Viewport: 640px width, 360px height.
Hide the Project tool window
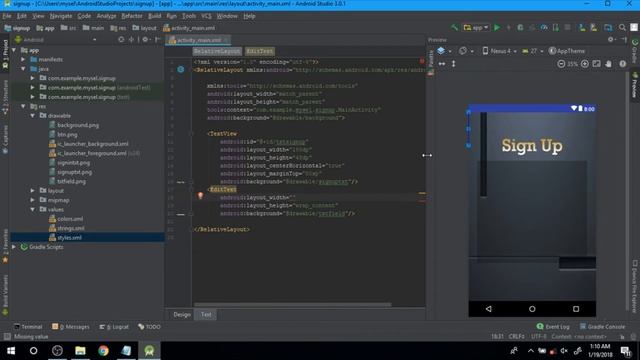point(158,40)
